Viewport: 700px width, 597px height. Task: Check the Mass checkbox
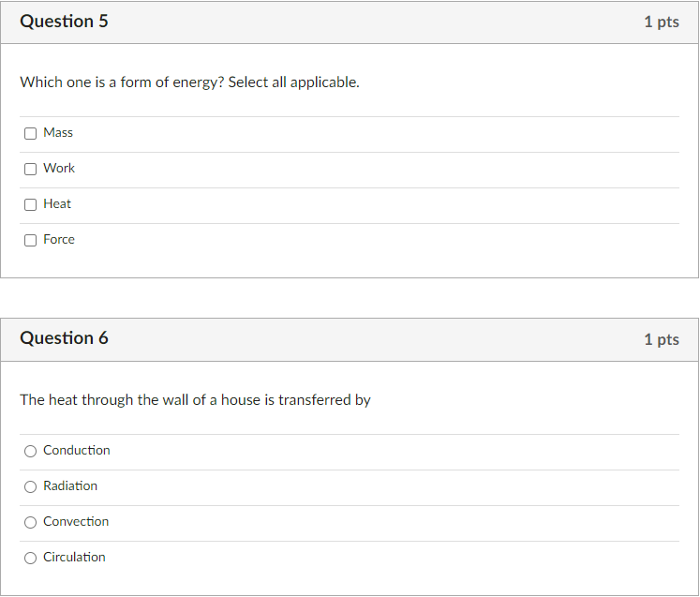tap(30, 133)
